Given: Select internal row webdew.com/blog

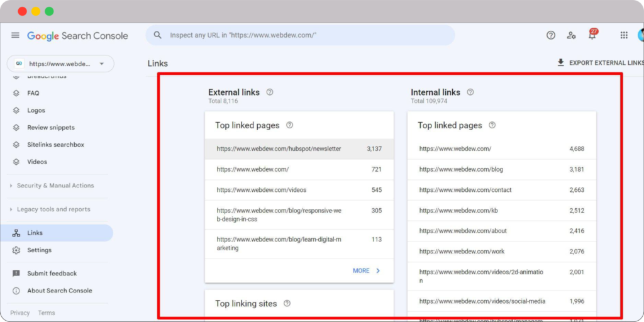Looking at the screenshot, I should [x=501, y=170].
